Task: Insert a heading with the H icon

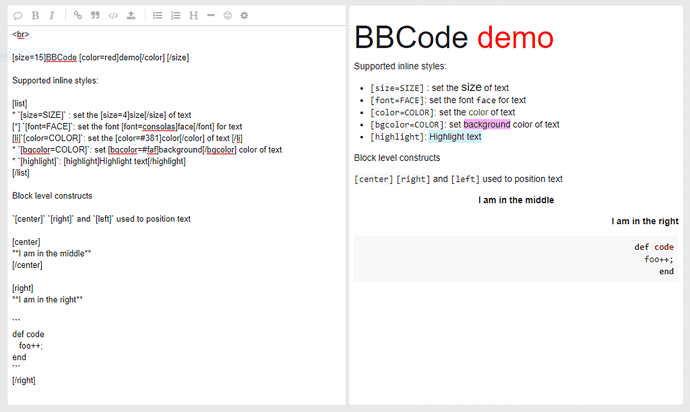Action: coord(193,15)
